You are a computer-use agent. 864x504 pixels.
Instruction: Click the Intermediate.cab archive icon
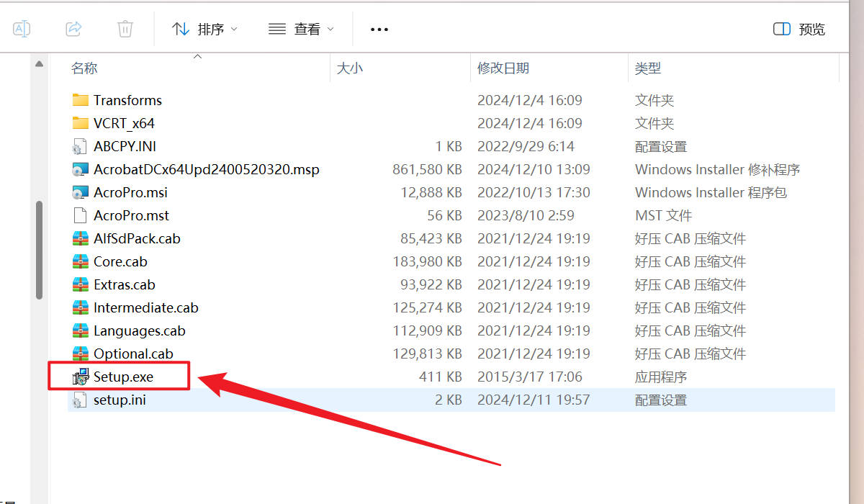click(80, 307)
